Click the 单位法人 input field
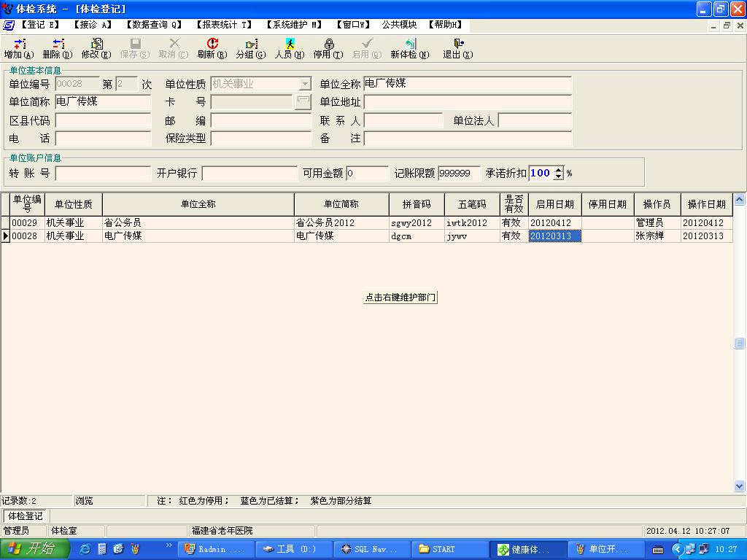The width and height of the screenshot is (747, 560). (535, 120)
